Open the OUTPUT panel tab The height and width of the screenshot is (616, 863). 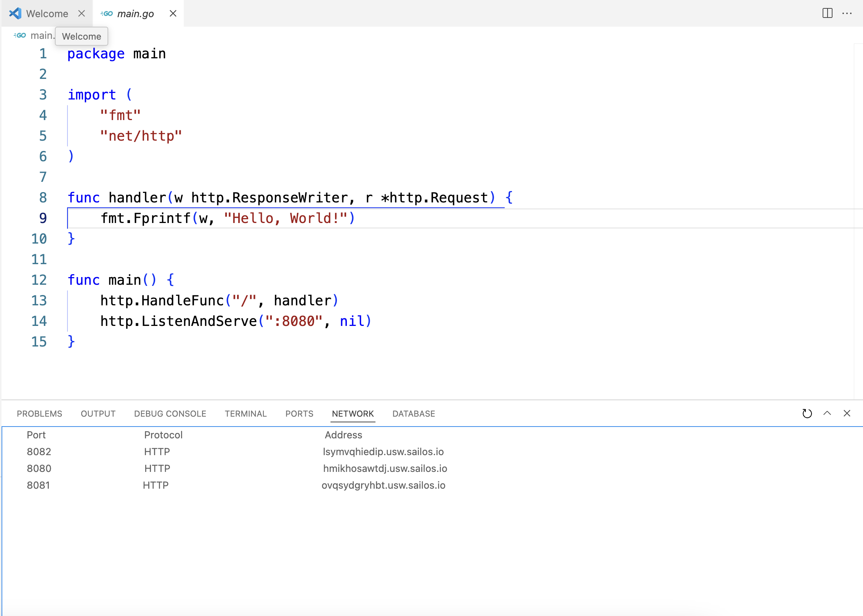(x=98, y=414)
